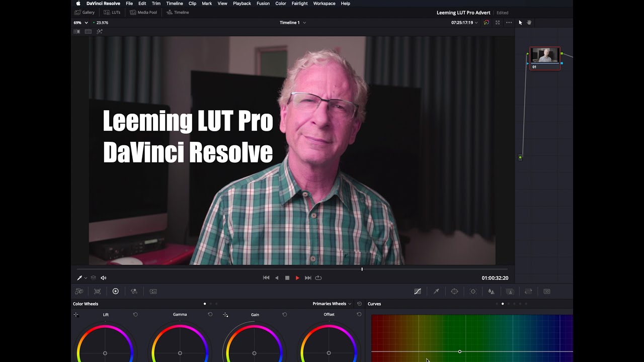Toggle loop playback
This screenshot has height=362, width=644.
tap(318, 278)
